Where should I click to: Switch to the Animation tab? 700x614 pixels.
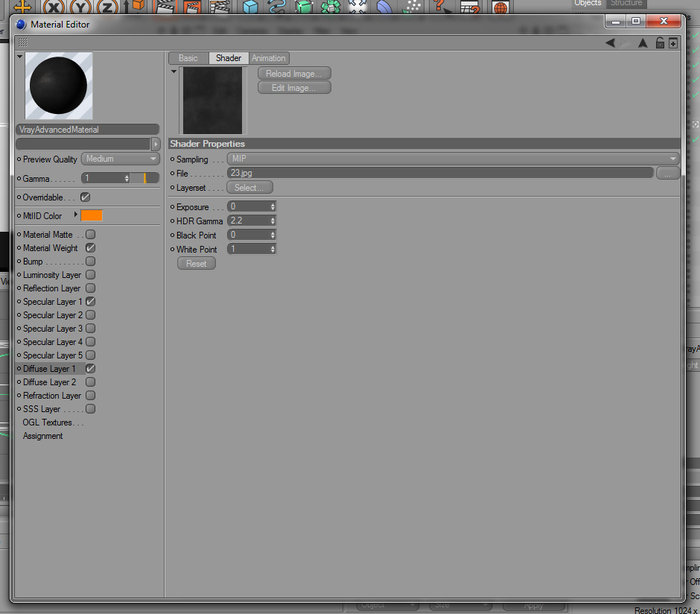pos(268,58)
